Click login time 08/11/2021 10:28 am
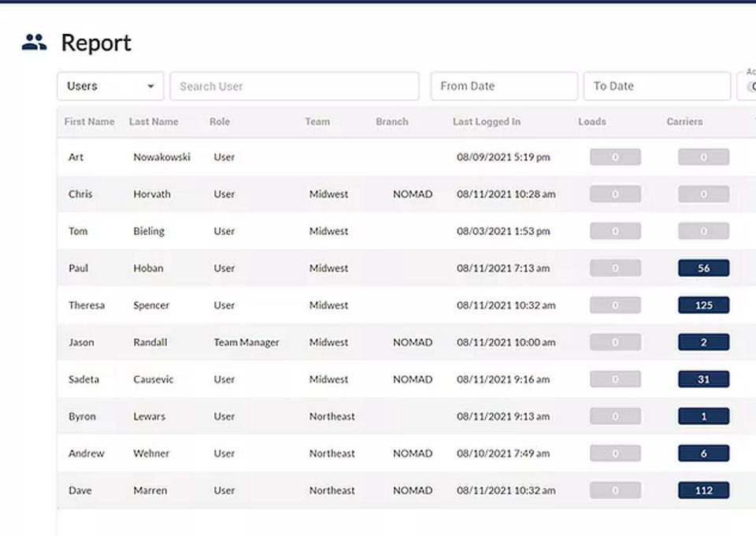The height and width of the screenshot is (536, 756). 506,194
